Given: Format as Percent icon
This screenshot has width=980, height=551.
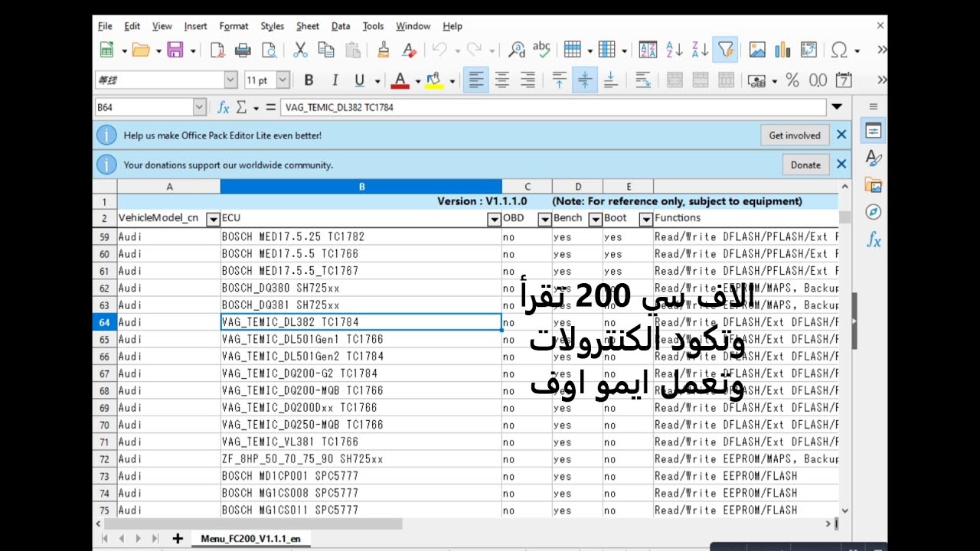Looking at the screenshot, I should [x=792, y=80].
